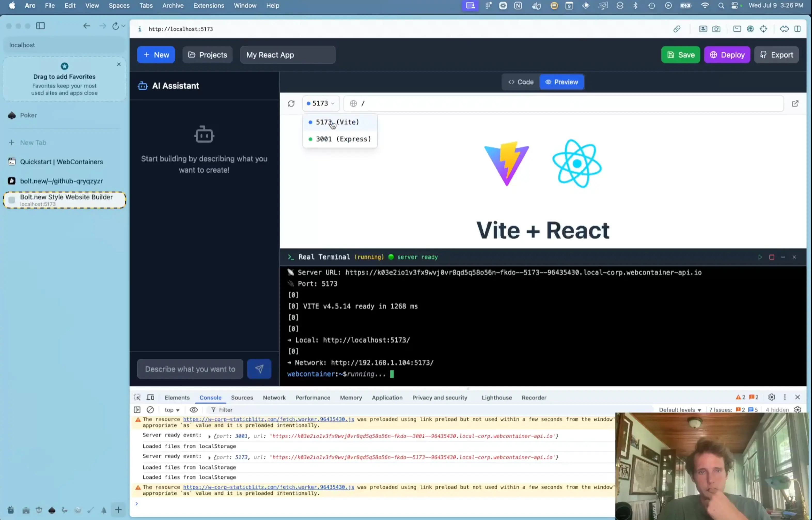Stop the running terminal process
This screenshot has width=812, height=520.
click(771, 257)
